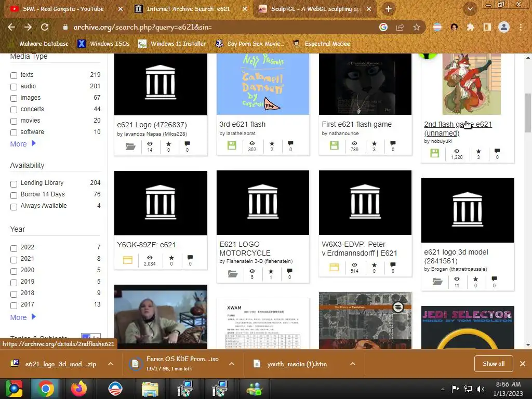532x399 pixels.
Task: Open the Espectral McGee bookmark
Action: [x=322, y=44]
